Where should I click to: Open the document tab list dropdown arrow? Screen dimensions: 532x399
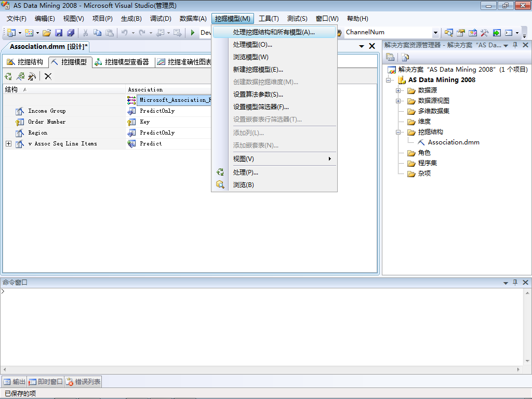point(362,46)
